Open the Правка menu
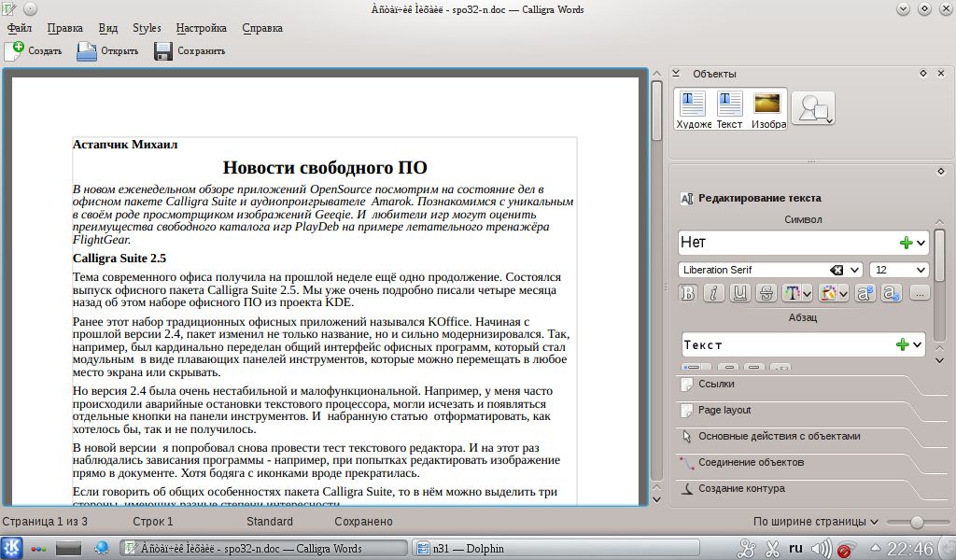956x560 pixels. click(64, 28)
